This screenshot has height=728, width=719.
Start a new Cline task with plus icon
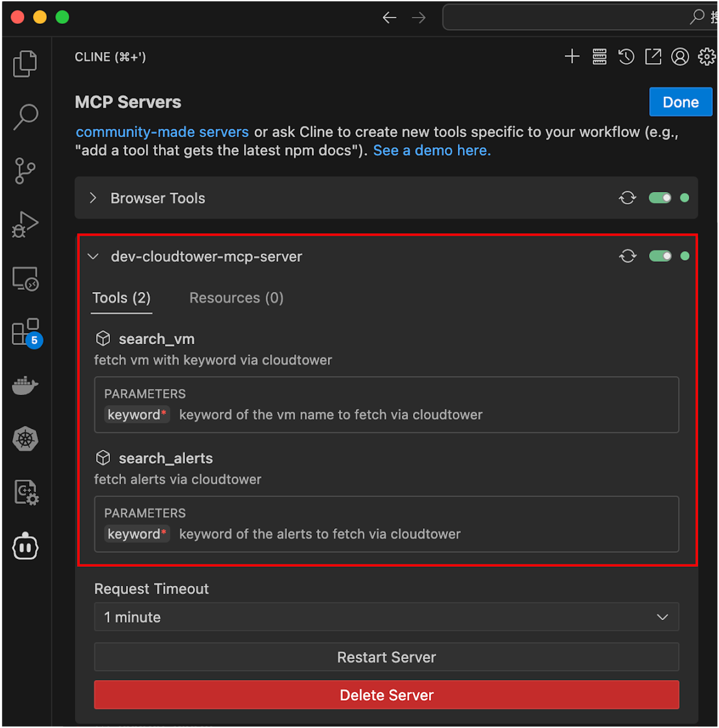point(572,57)
